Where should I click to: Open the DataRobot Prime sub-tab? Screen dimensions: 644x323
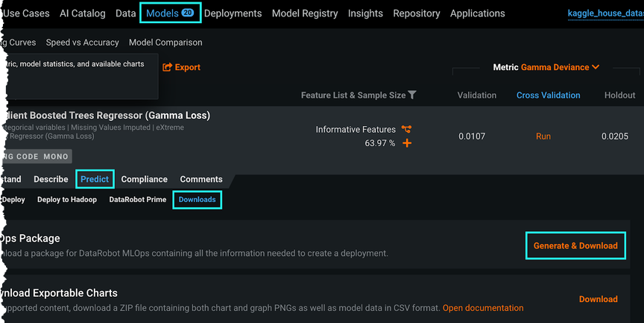[x=137, y=200]
